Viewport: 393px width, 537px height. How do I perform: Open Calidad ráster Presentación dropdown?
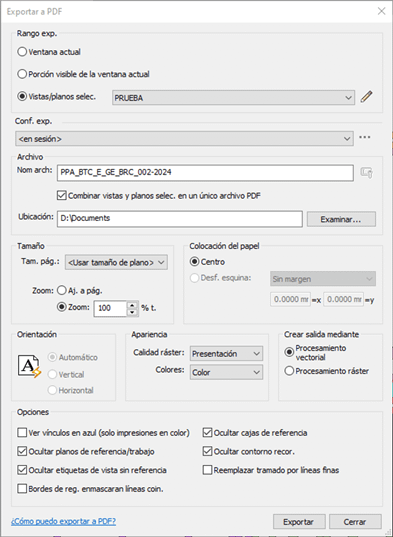226,353
